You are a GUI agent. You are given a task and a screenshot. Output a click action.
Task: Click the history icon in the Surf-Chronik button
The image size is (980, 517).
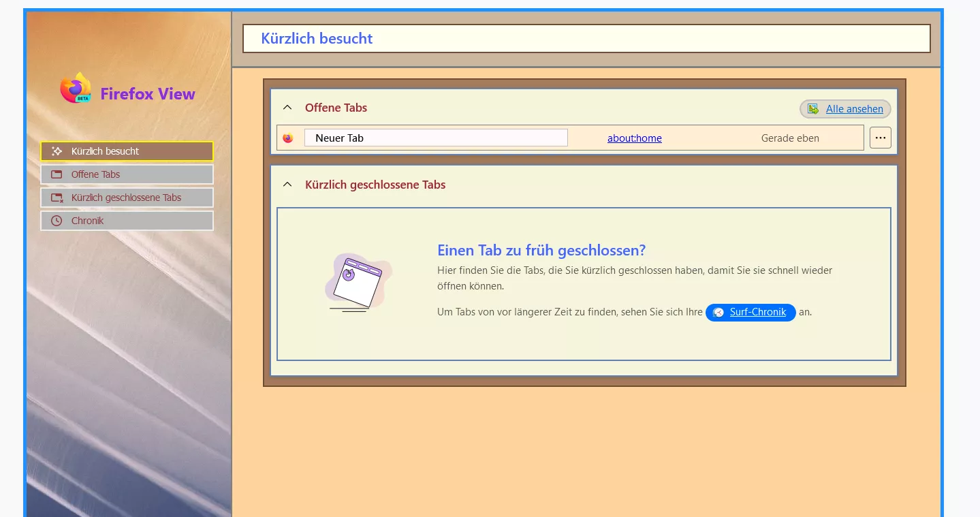(x=718, y=313)
